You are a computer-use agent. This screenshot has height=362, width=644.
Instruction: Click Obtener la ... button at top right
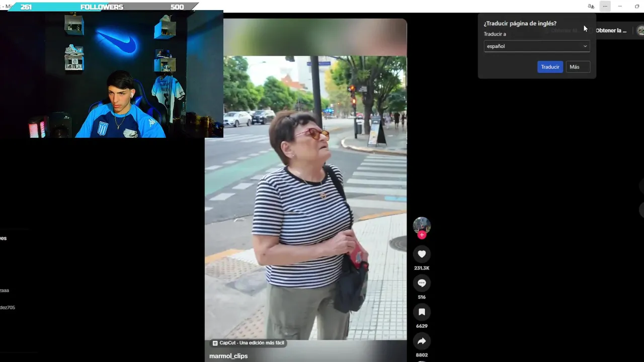(611, 31)
